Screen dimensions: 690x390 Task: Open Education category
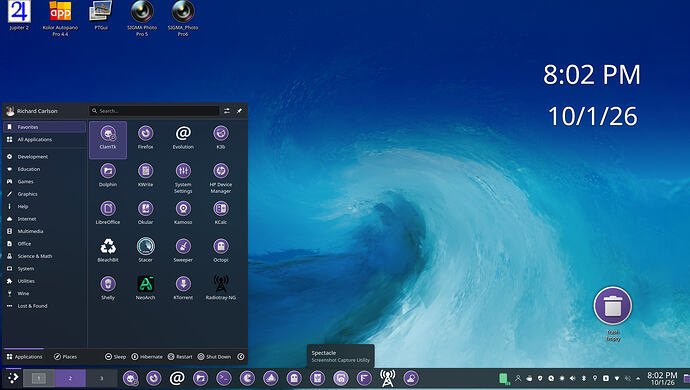[44, 169]
